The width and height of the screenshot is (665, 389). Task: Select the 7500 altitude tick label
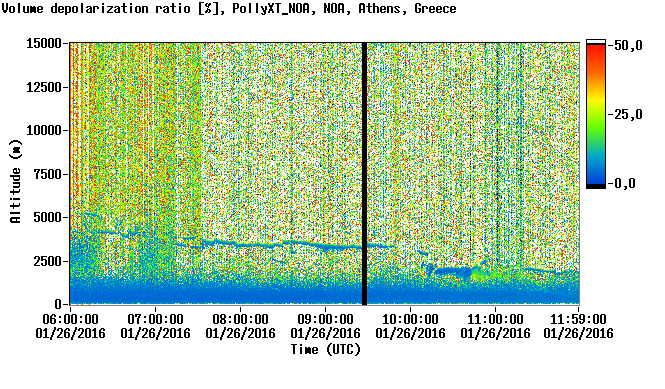pos(47,174)
